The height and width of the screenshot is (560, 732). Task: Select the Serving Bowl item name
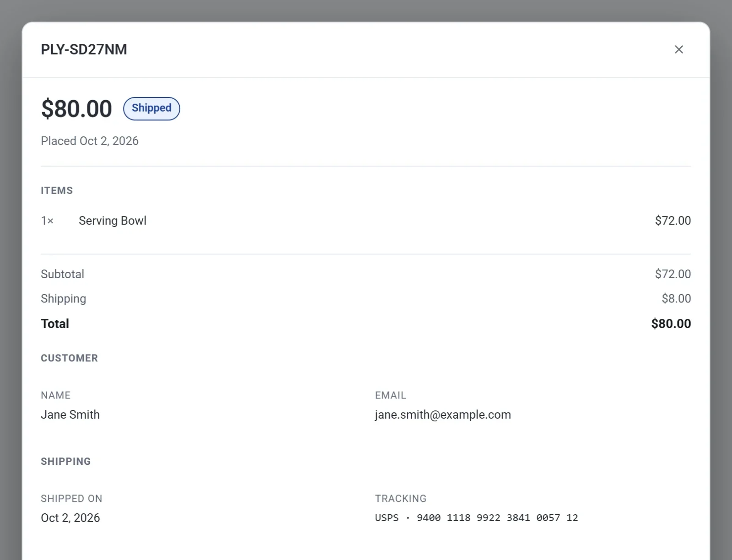pyautogui.click(x=113, y=221)
